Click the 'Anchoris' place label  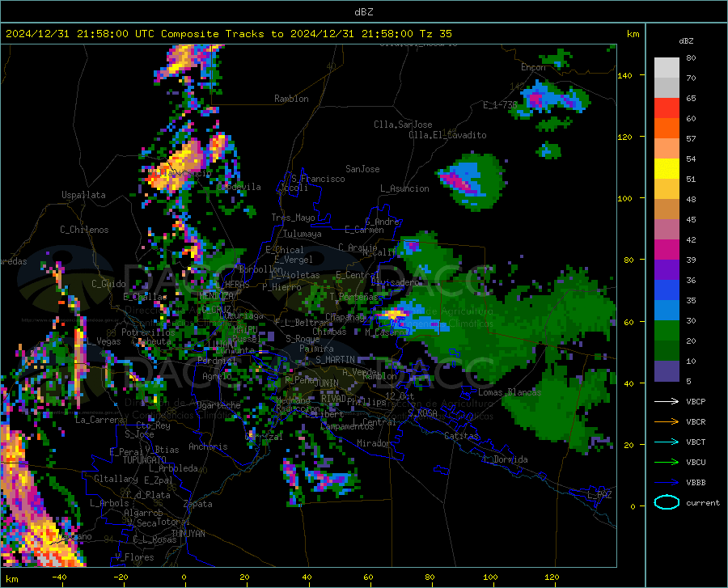pos(208,447)
